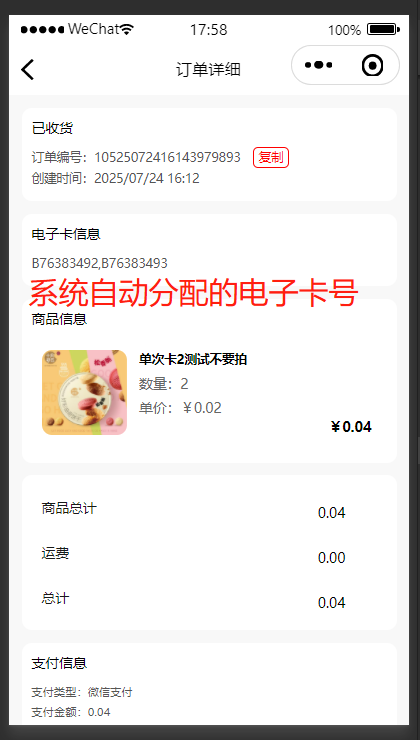Select the e-card numbers B76383492,B76383493
This screenshot has height=740, width=420.
pyautogui.click(x=100, y=263)
